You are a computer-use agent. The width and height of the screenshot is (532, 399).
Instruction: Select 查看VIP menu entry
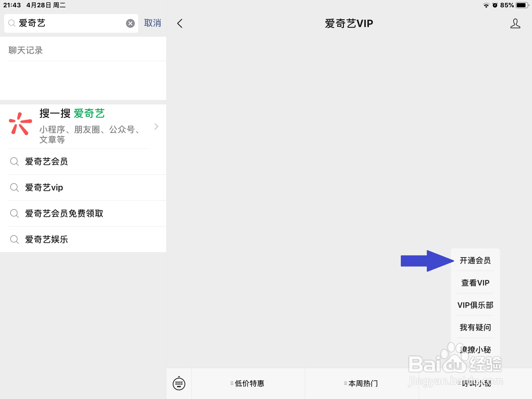coord(475,283)
